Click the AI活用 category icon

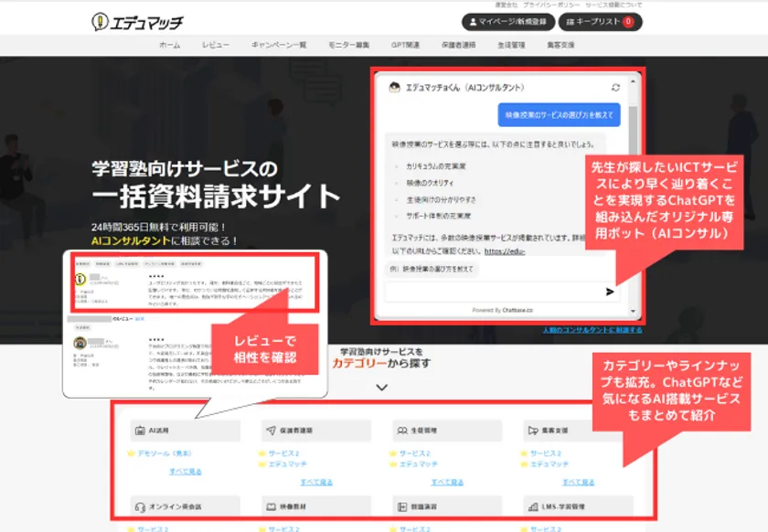[x=140, y=431]
